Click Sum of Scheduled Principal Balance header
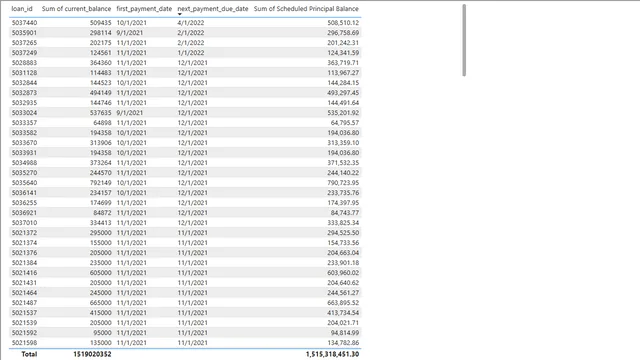This screenshot has height=360, width=640. [x=306, y=9]
